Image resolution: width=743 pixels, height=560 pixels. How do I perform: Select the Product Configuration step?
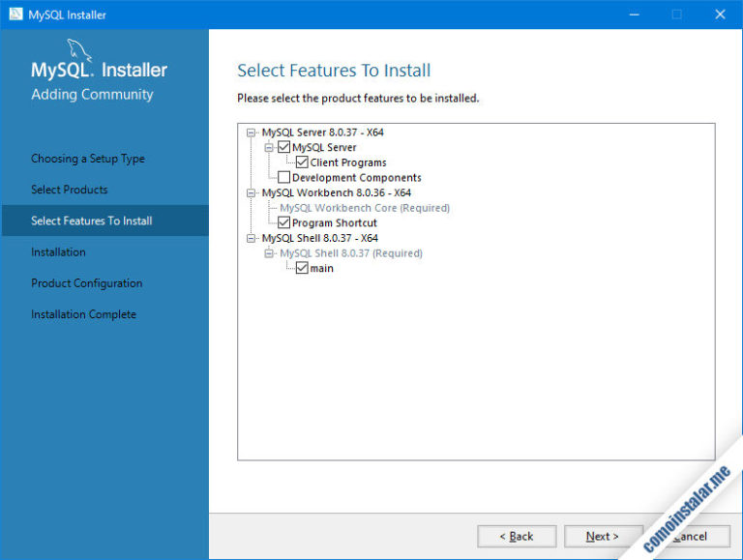(87, 283)
